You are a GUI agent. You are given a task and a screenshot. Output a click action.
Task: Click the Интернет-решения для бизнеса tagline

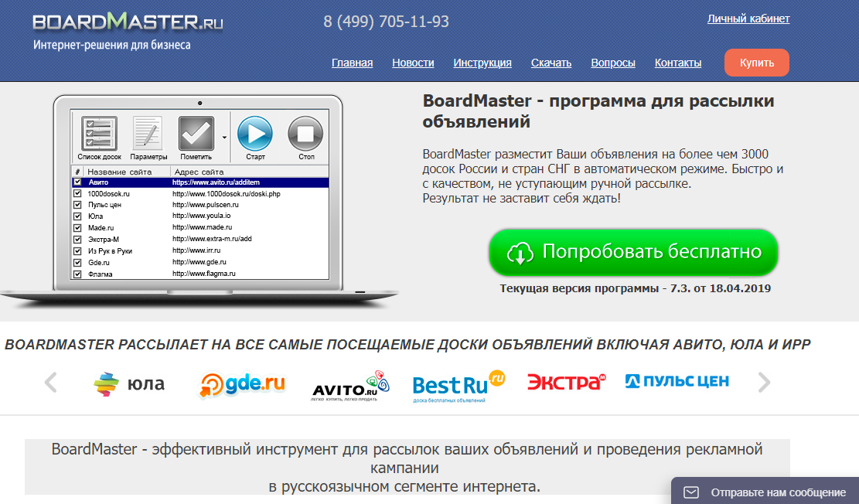(112, 45)
